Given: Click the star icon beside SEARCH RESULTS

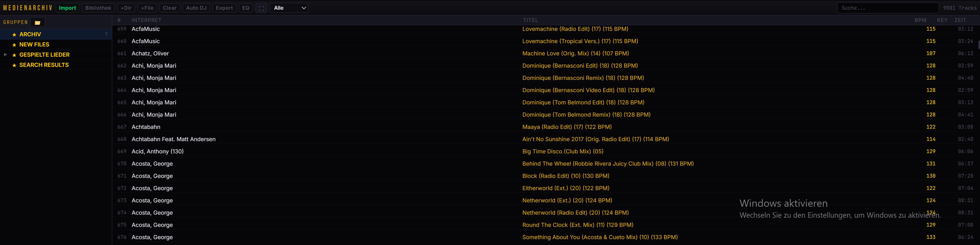Looking at the screenshot, I should pos(15,65).
